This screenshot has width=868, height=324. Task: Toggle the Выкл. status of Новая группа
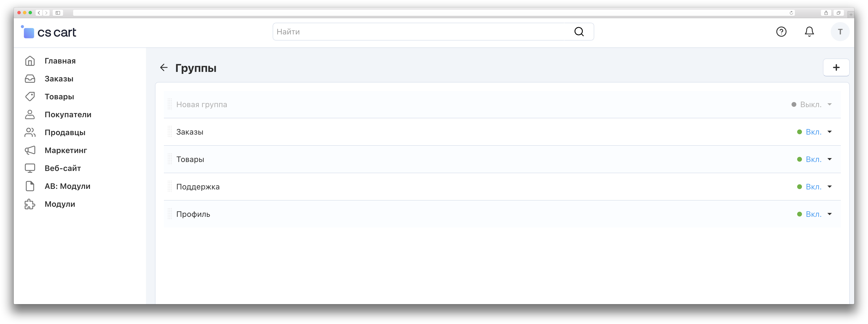pos(810,105)
